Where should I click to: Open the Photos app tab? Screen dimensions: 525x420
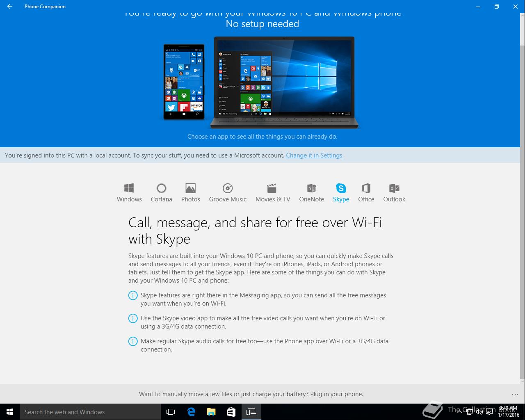191,193
